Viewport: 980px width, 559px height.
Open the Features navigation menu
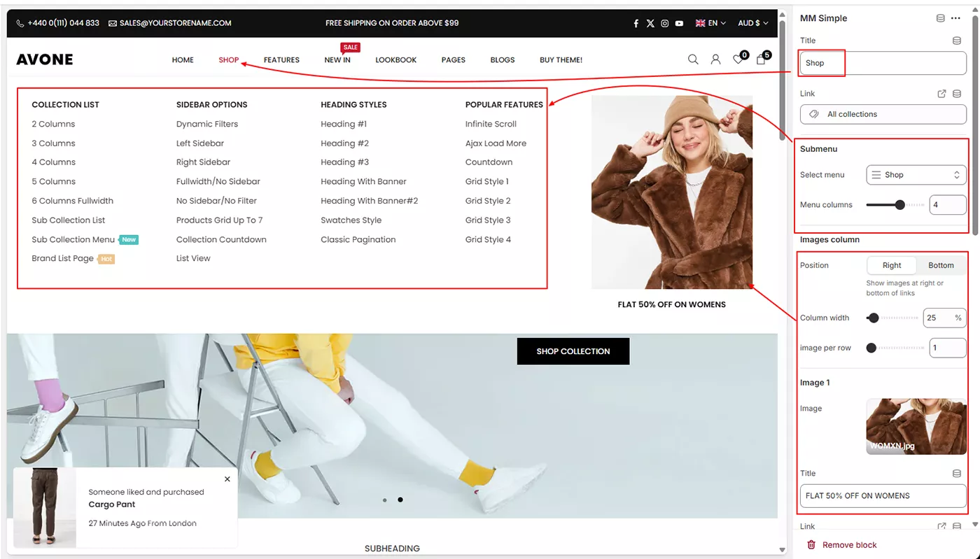pyautogui.click(x=281, y=60)
